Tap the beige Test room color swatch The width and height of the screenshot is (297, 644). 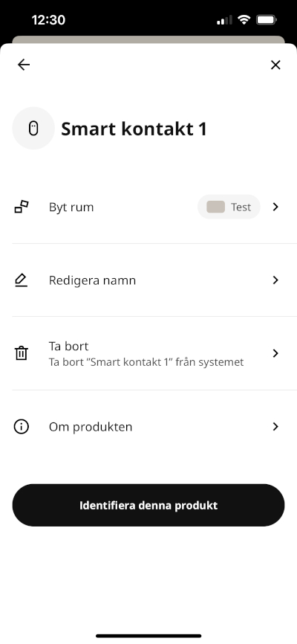click(216, 207)
